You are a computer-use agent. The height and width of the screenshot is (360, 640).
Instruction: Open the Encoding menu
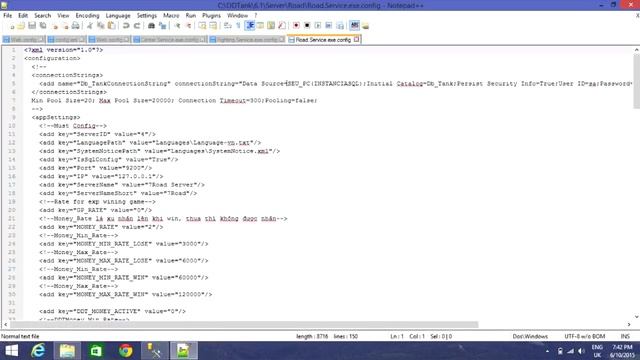[x=87, y=16]
